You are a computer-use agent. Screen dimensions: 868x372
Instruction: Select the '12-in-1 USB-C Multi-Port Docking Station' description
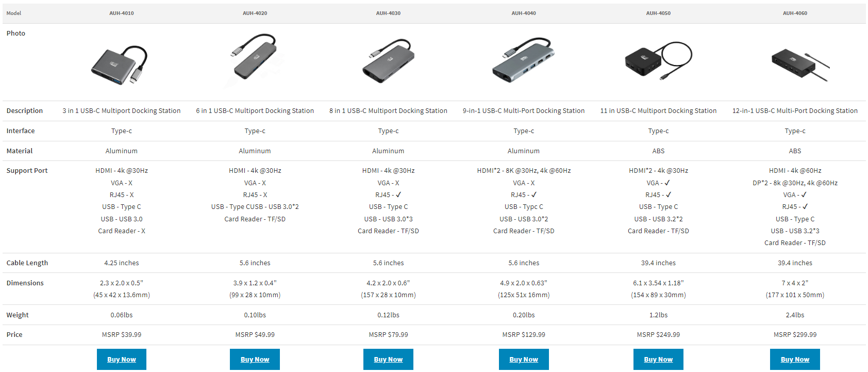click(794, 111)
